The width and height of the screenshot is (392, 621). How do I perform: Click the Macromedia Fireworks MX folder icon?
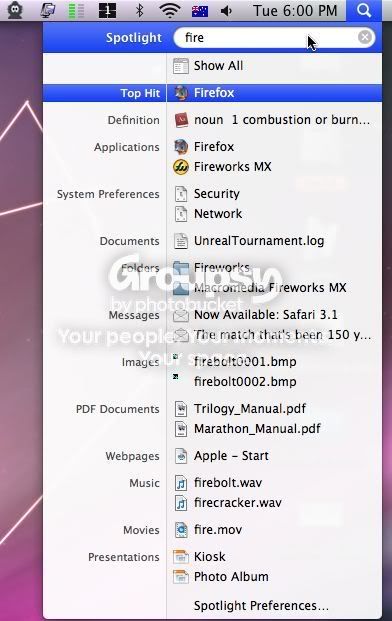[x=181, y=288]
